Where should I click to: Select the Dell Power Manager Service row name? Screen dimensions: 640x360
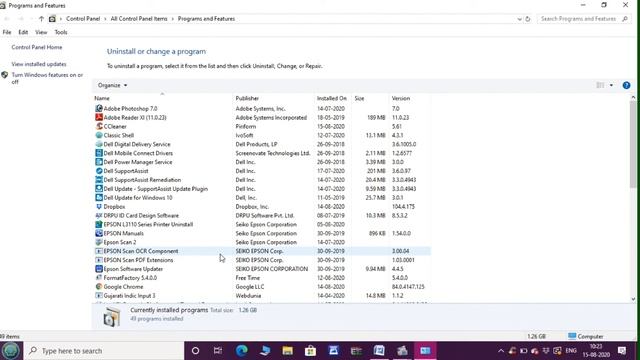click(x=138, y=162)
